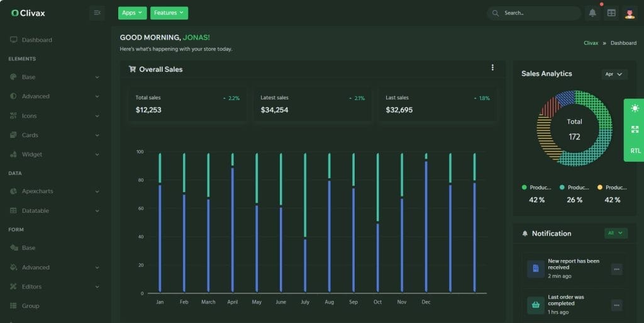Collapse sidebar using hamburger toggle icon
Image resolution: width=644 pixels, height=323 pixels.
click(97, 13)
